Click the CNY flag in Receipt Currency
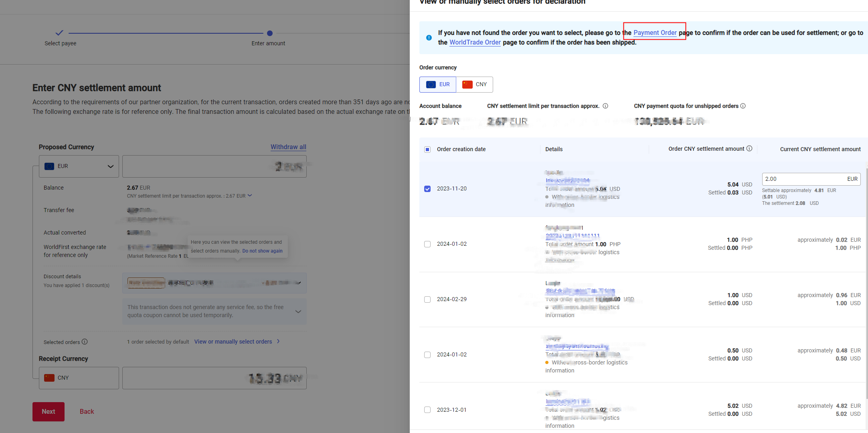868x433 pixels. 49,378
